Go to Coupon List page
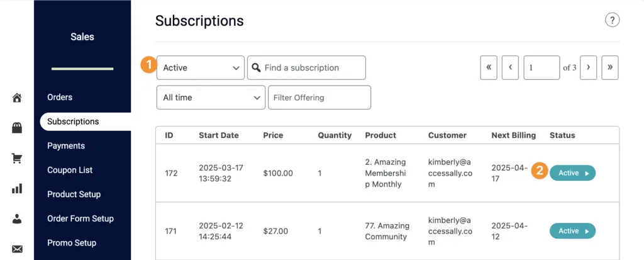This screenshot has height=260, width=644. tap(69, 170)
